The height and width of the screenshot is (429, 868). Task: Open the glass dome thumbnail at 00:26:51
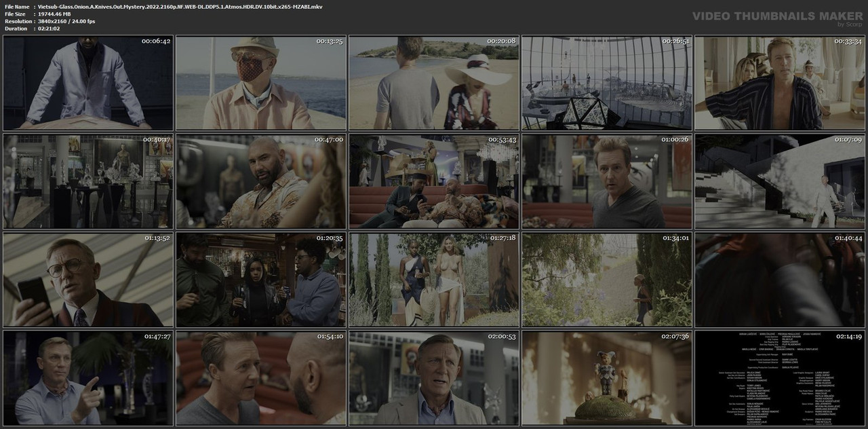click(607, 82)
